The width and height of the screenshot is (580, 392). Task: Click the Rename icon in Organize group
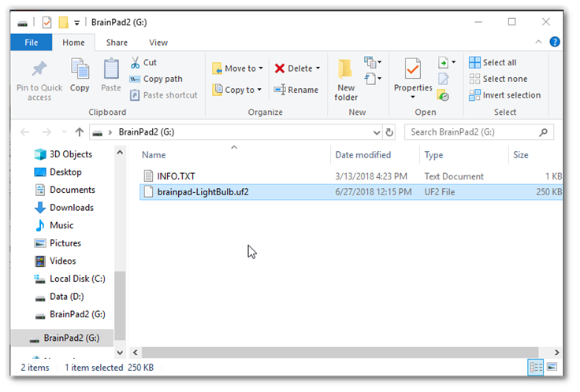(x=280, y=90)
